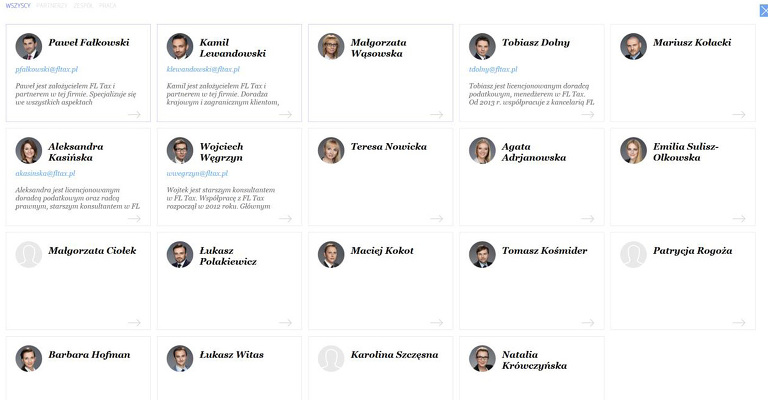Open Barbara Hofman's profile name
The height and width of the screenshot is (400, 768).
coord(89,354)
